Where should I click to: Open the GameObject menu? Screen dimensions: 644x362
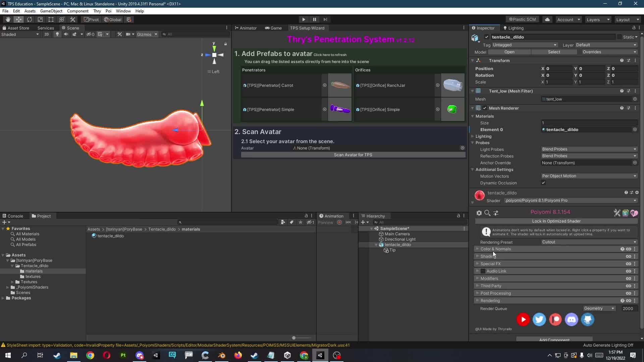(51, 11)
